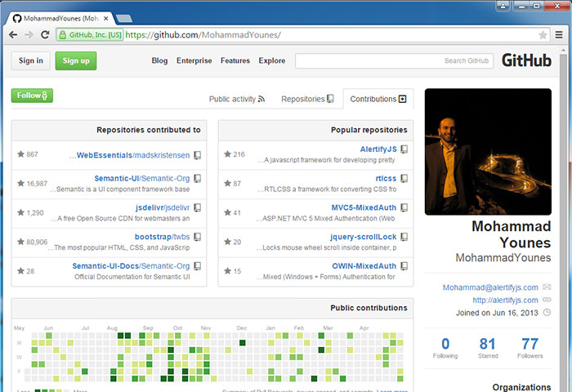Screen dimensions: 572x392
Task: Follow Mohammad Younes with the Follow button
Action: click(32, 96)
